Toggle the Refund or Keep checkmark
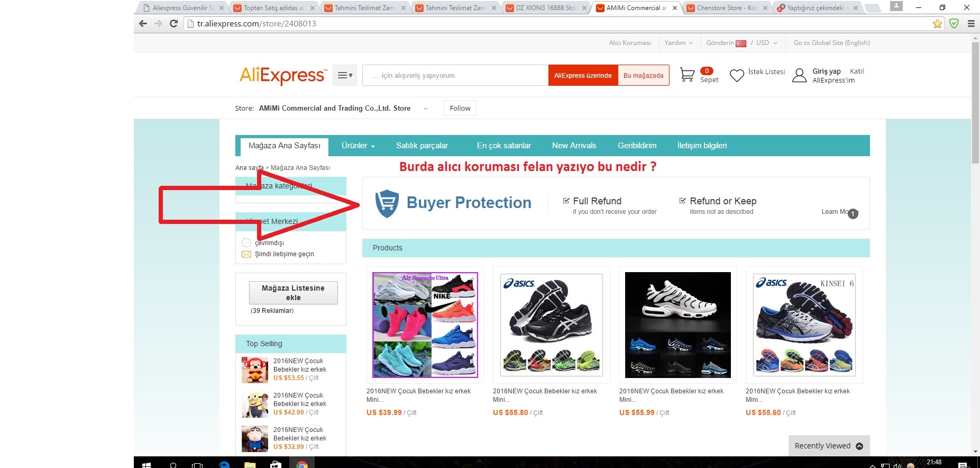 point(683,201)
